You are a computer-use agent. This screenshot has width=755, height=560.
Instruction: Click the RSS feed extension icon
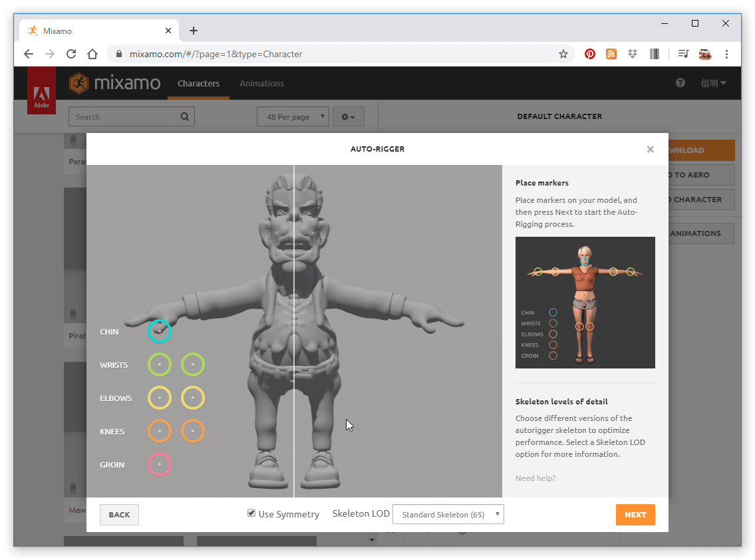(x=611, y=54)
